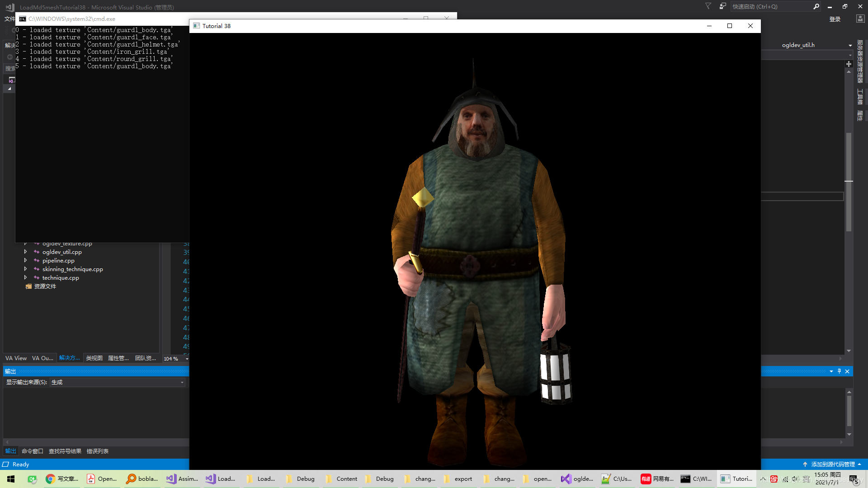Open the 命令窗口 tab

point(33,451)
